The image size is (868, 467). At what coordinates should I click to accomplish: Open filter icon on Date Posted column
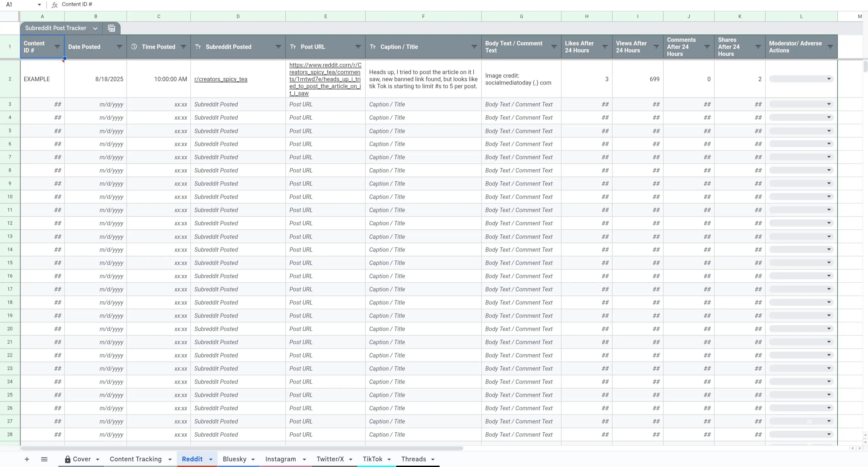pos(119,47)
